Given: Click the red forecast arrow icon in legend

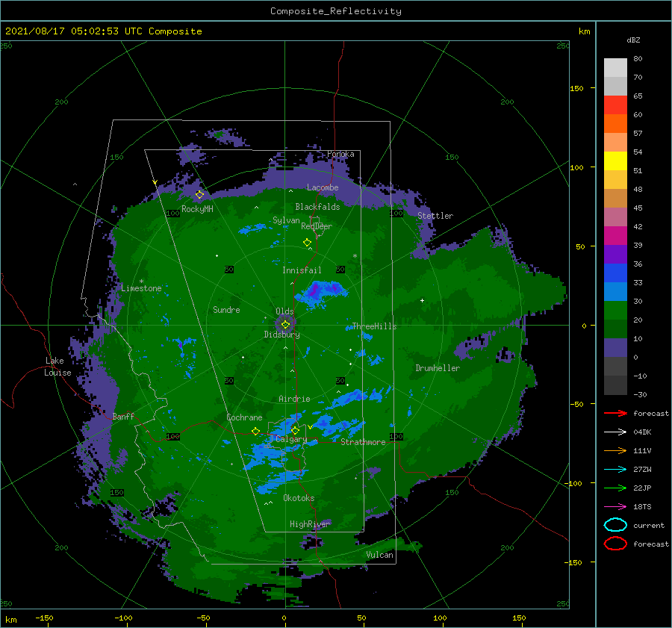Looking at the screenshot, I should tap(615, 413).
